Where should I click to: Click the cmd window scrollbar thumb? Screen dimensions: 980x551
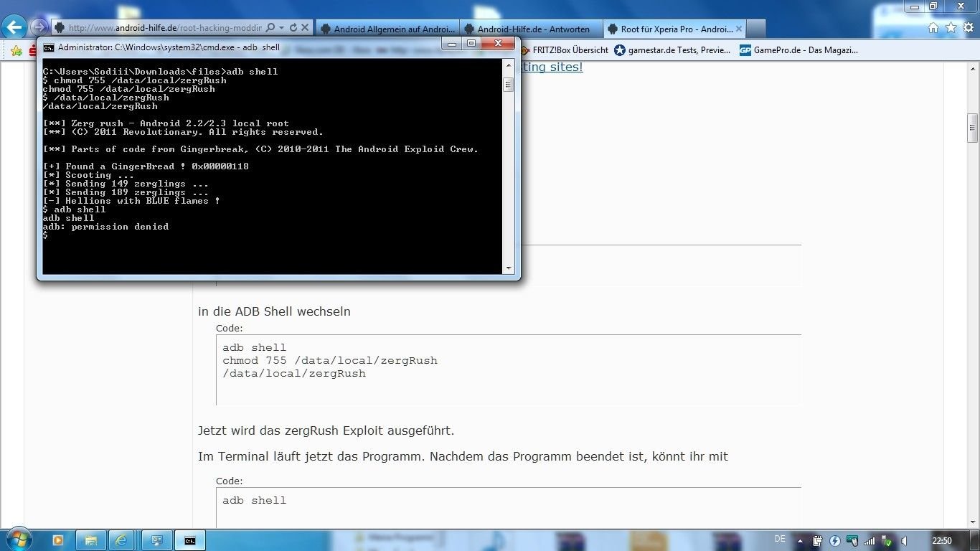tap(508, 85)
